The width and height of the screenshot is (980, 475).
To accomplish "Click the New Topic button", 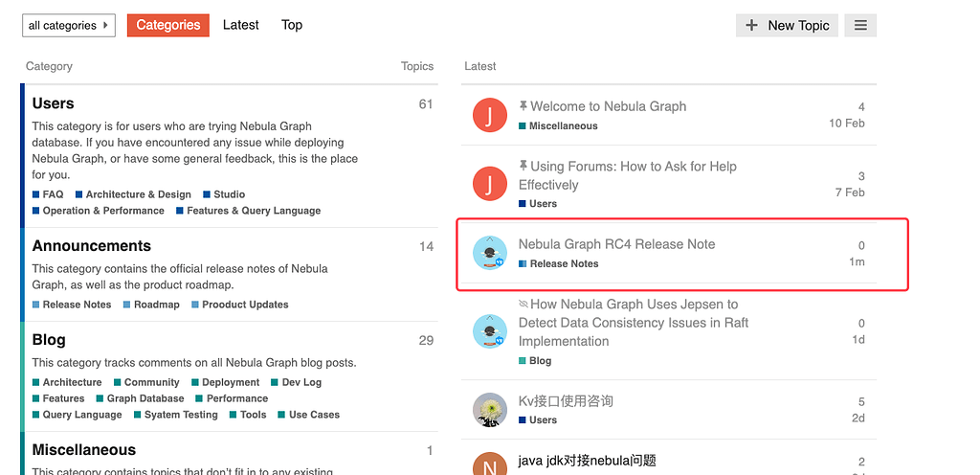I will pos(787,26).
